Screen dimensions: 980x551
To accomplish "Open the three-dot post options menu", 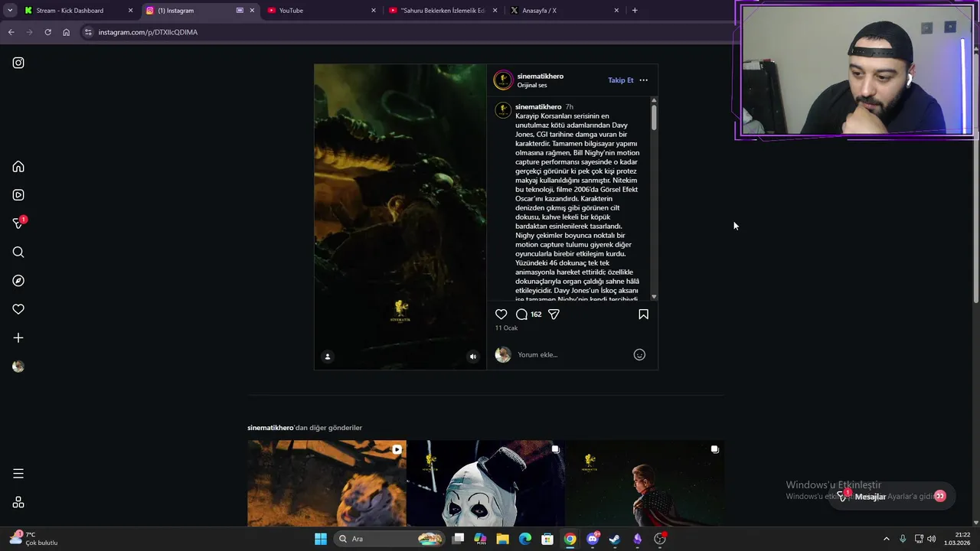I will [x=643, y=80].
